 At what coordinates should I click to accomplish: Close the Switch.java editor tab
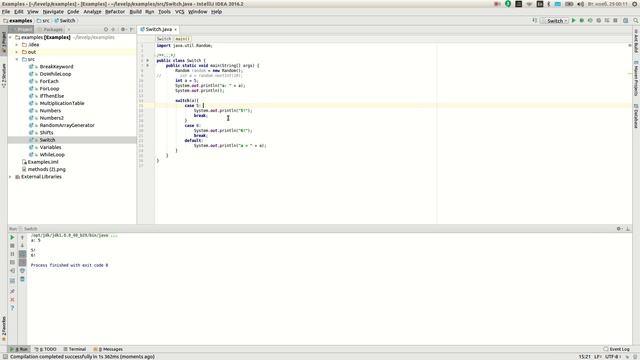tap(176, 29)
